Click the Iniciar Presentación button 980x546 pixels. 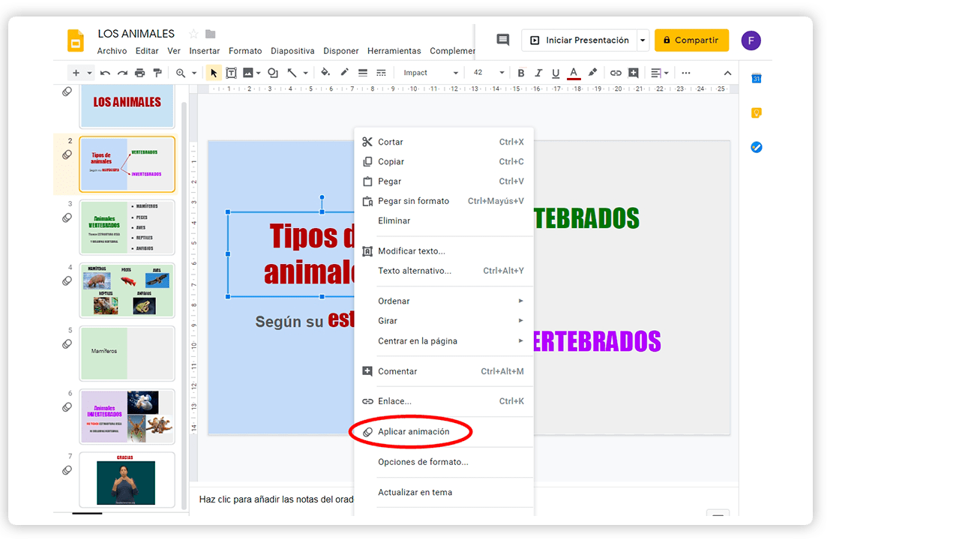coord(580,40)
